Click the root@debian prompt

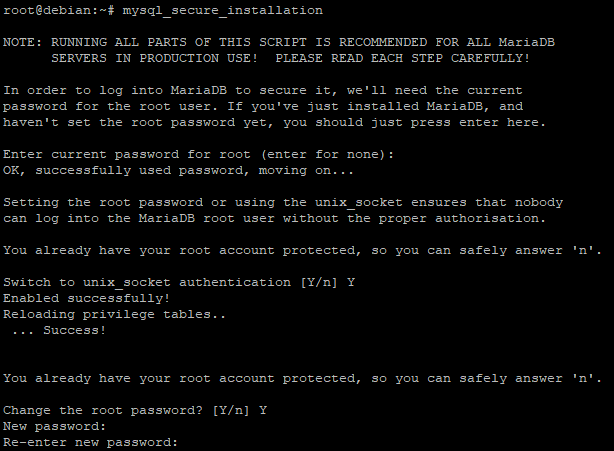59,10
